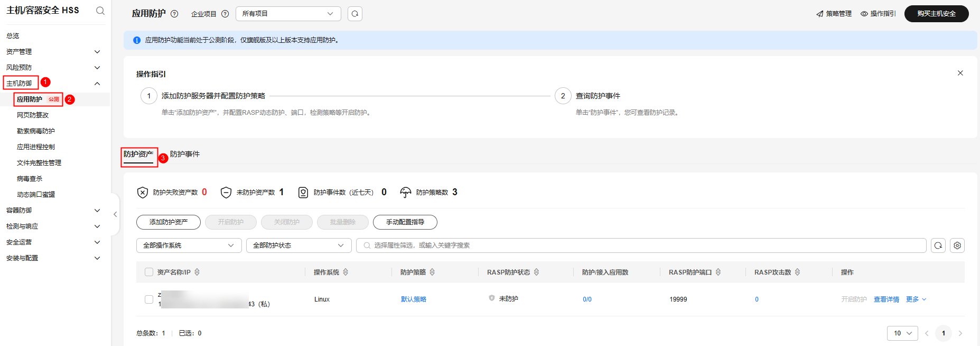Click the 添加防护资产 button
The height and width of the screenshot is (346, 980).
pos(169,222)
